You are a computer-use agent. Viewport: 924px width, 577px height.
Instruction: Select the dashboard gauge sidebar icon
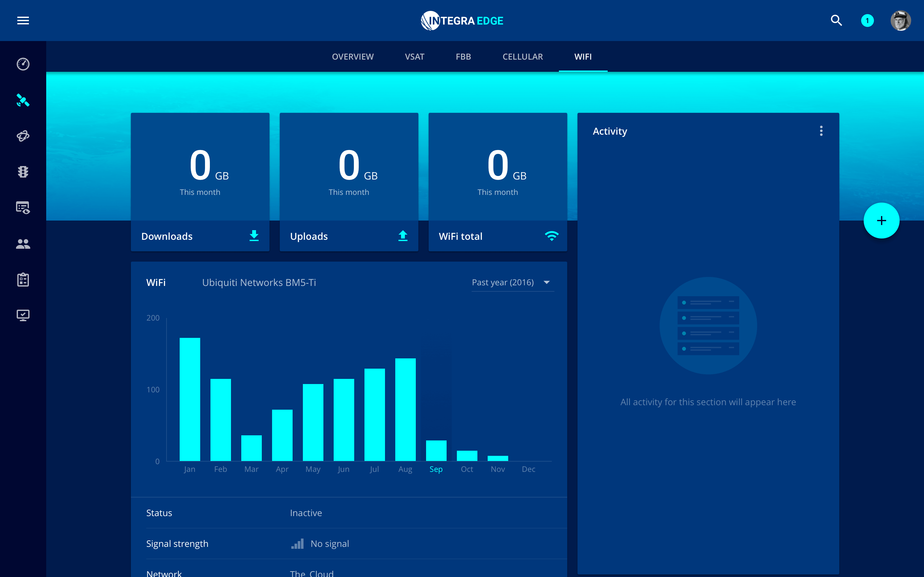point(23,64)
